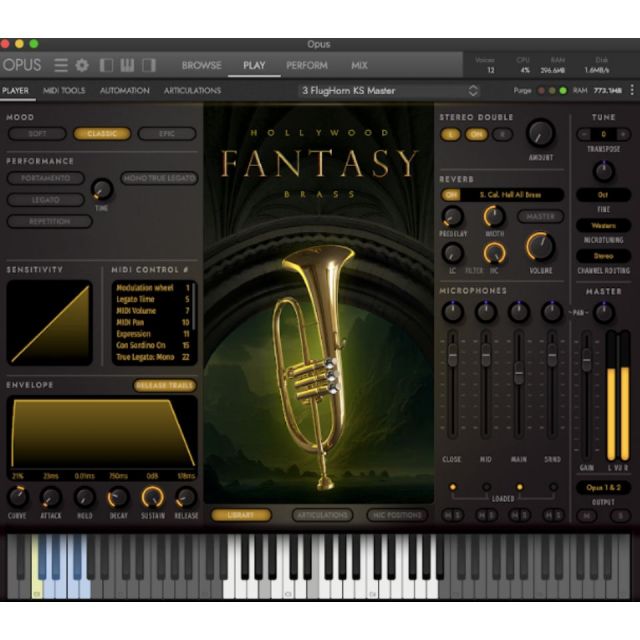Open the Opus hamburger main menu
This screenshot has height=640, width=640.
[60, 65]
